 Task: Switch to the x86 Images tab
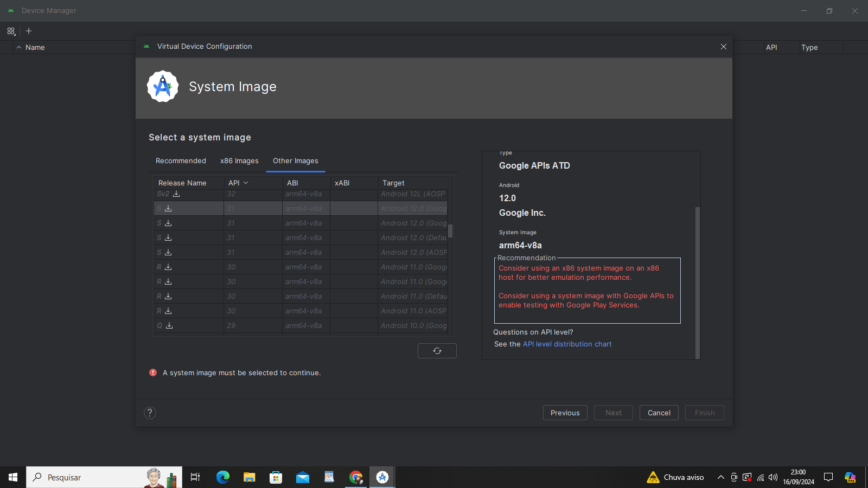click(239, 161)
